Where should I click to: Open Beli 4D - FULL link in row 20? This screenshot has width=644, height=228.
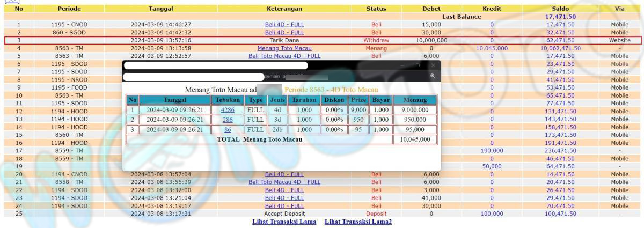(x=284, y=174)
